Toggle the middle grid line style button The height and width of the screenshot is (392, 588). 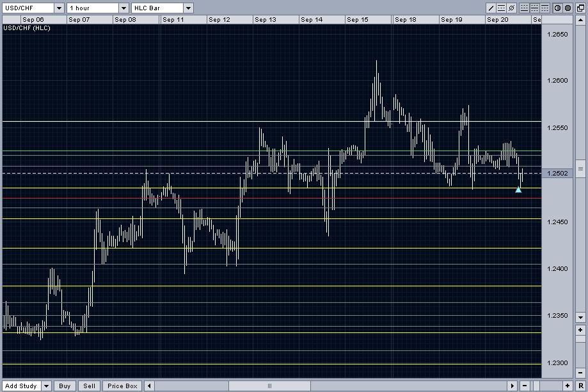(x=535, y=8)
